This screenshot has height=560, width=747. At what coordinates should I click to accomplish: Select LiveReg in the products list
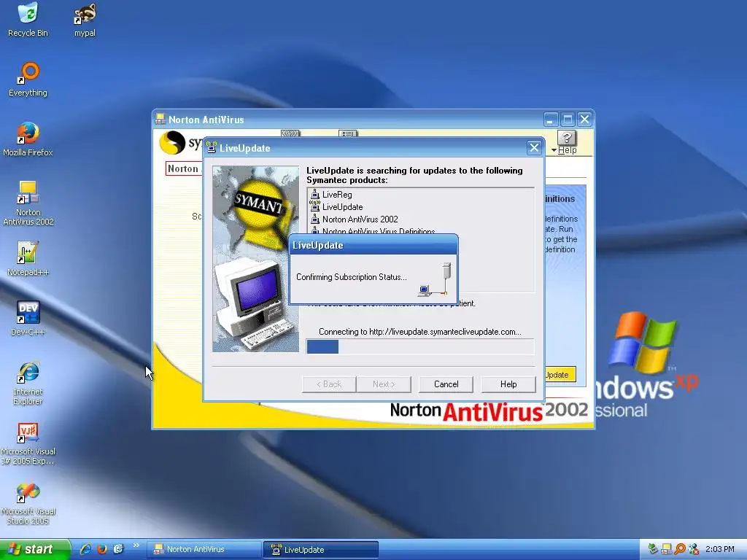[x=337, y=194]
